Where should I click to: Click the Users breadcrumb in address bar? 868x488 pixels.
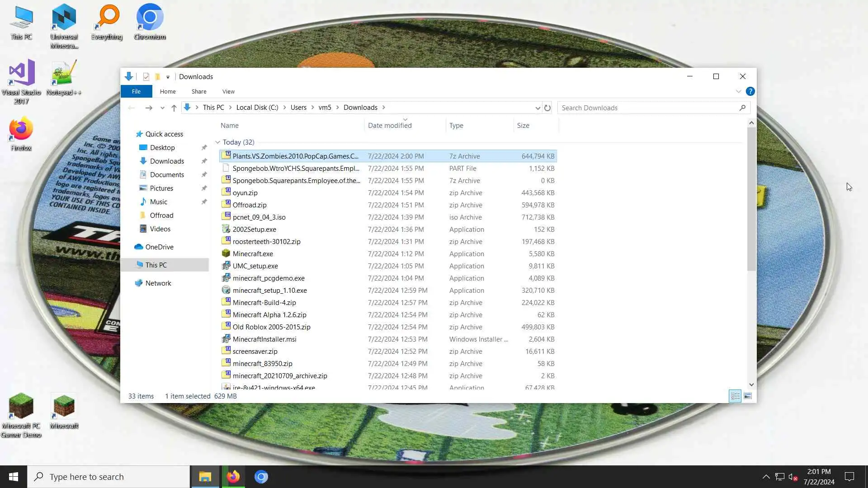(298, 108)
